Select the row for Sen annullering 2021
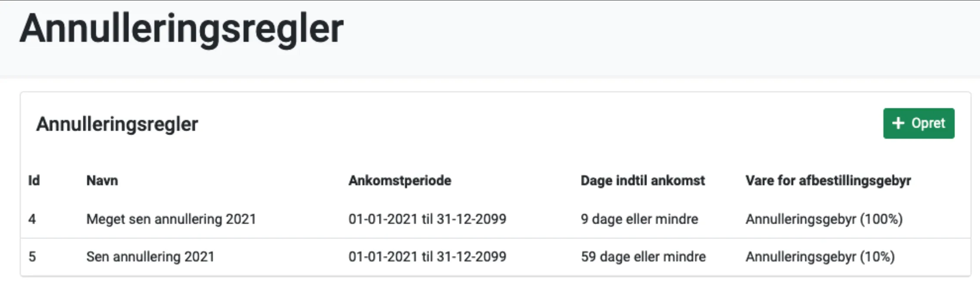This screenshot has width=980, height=283. tap(303, 257)
